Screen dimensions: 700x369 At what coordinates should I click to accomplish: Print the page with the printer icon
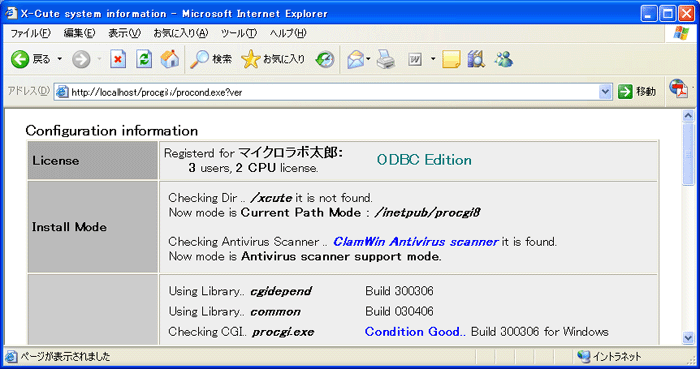385,59
